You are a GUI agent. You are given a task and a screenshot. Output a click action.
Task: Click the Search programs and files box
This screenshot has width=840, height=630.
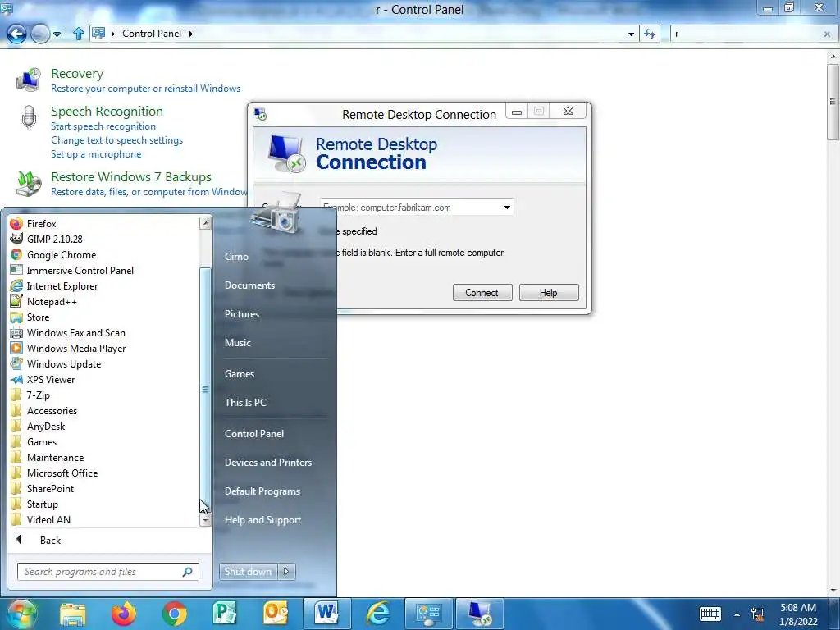pyautogui.click(x=107, y=572)
